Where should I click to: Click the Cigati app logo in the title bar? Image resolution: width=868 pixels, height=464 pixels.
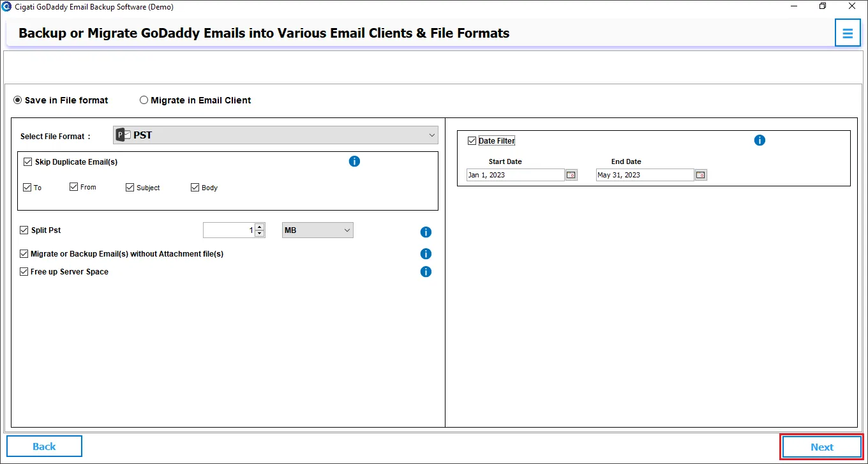point(6,6)
